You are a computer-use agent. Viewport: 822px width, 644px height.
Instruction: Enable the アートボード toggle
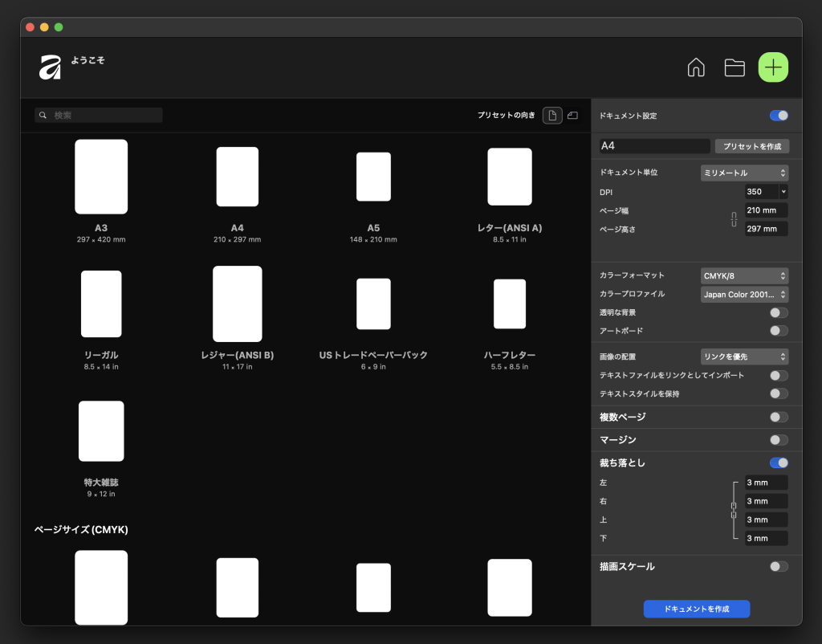(778, 331)
